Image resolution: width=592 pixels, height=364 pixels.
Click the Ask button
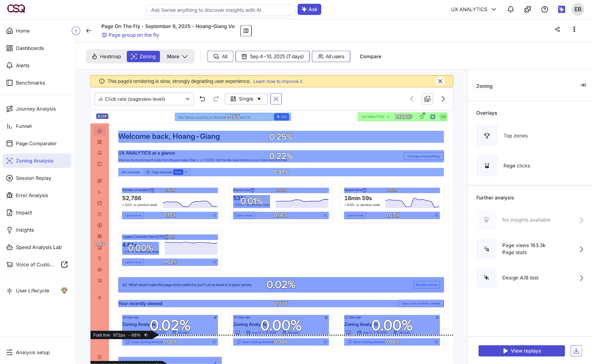coord(309,10)
